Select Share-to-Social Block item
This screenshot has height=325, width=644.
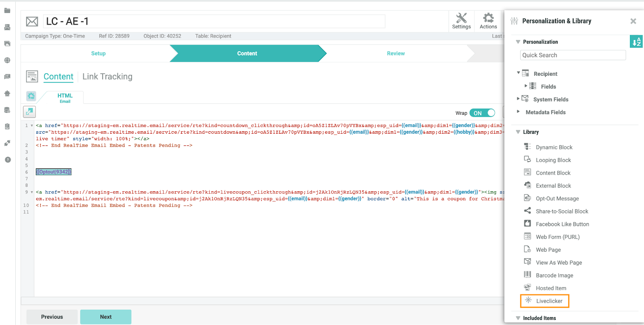561,211
